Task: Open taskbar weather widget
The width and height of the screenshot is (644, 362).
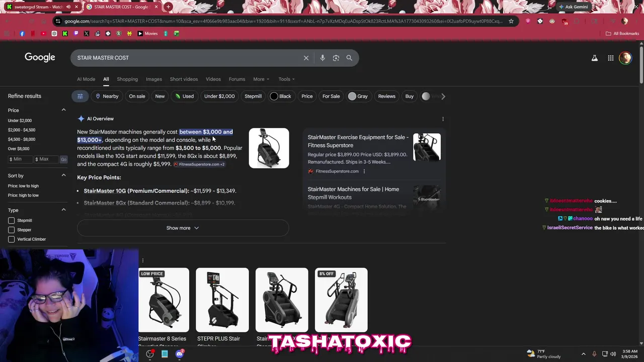Action: point(544,354)
